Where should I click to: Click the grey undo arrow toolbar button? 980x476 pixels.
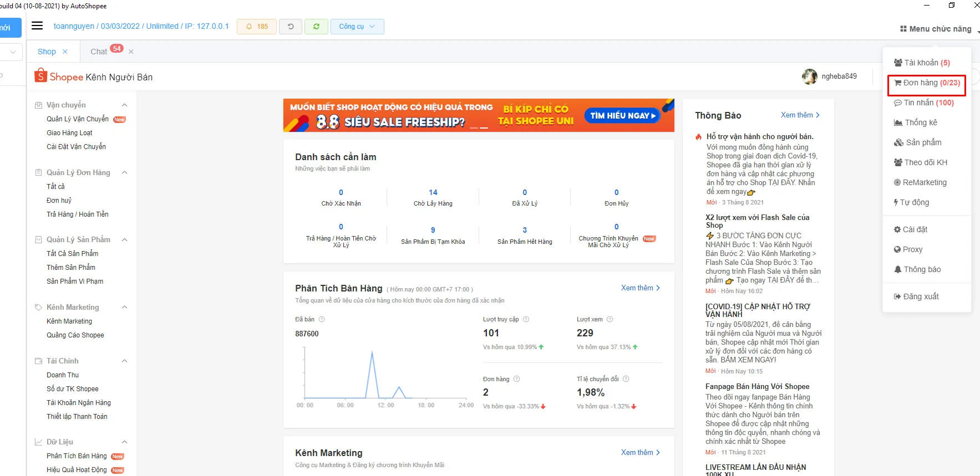(291, 27)
